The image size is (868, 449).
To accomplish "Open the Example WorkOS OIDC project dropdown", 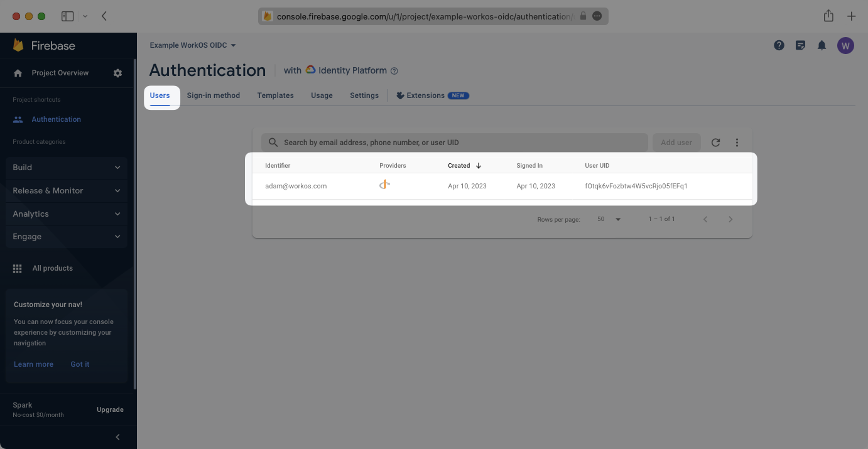I will pos(193,45).
